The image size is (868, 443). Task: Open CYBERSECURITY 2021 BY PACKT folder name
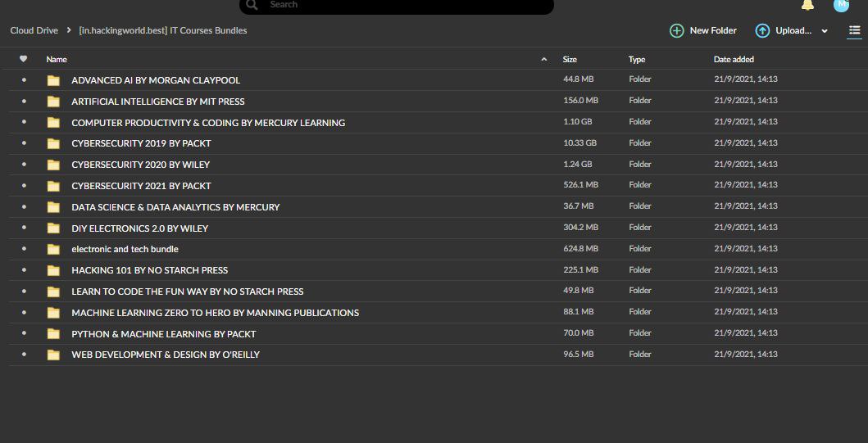[x=141, y=186]
